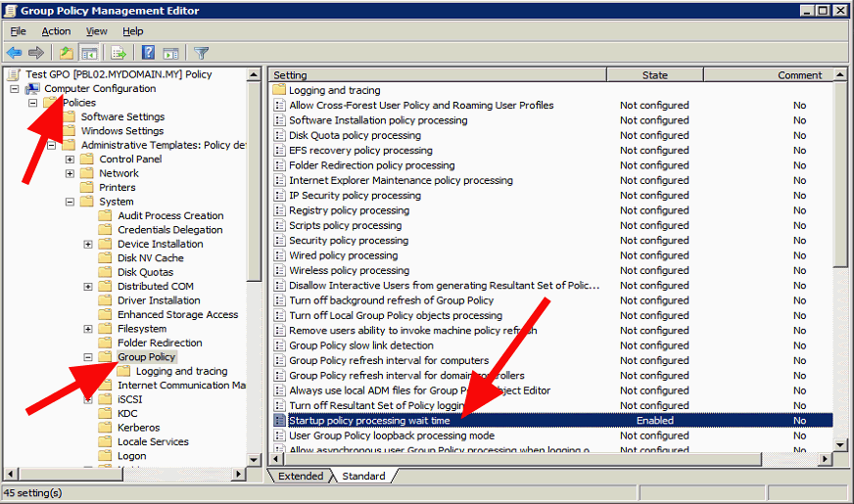The width and height of the screenshot is (854, 504).
Task: Click the Filter funnel toolbar icon
Action: click(201, 53)
